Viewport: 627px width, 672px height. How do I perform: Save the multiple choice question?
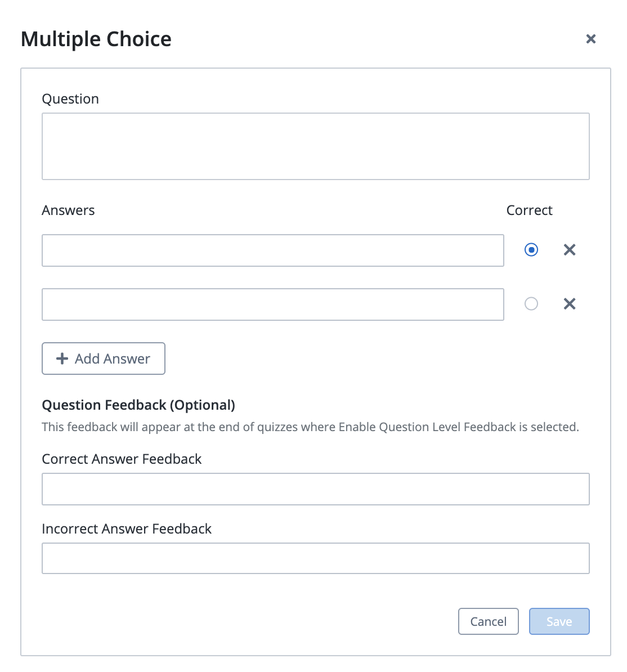[x=559, y=621]
